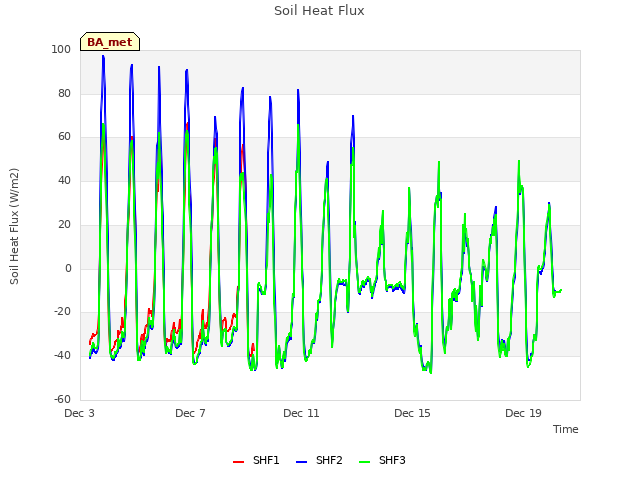Click the Dec 15 x-axis label
The width and height of the screenshot is (640, 480).
(x=412, y=413)
